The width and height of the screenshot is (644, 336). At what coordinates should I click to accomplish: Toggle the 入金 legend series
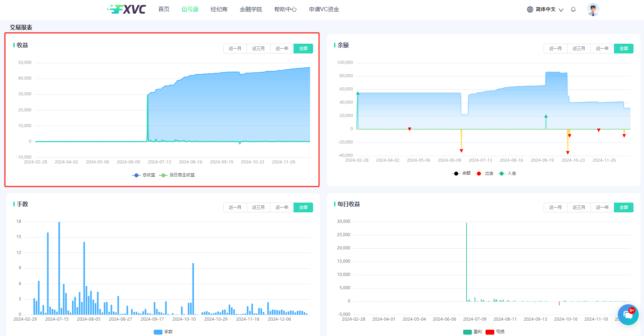[x=507, y=173]
